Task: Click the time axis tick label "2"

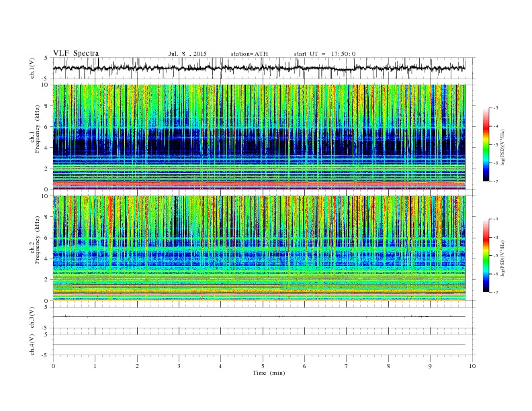Action: (x=137, y=366)
